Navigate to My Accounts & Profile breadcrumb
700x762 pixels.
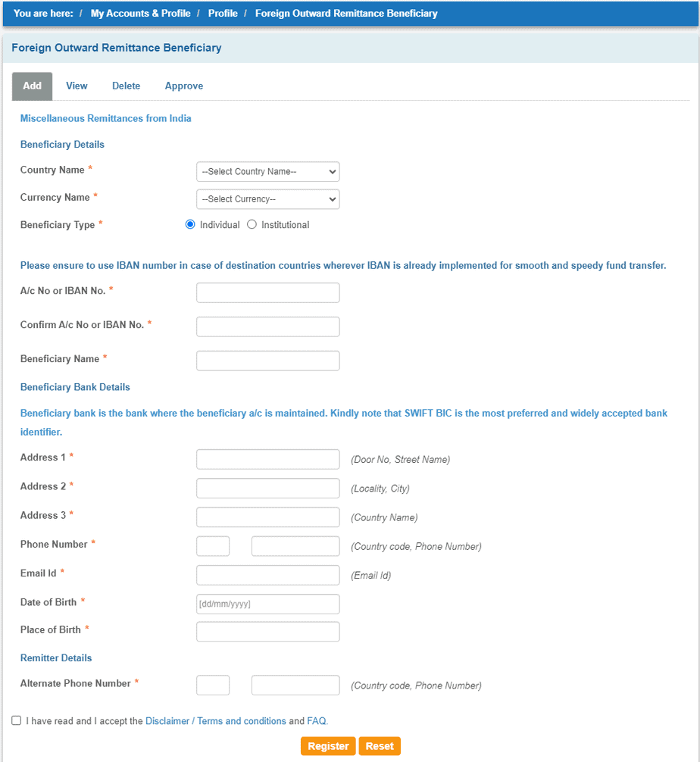pyautogui.click(x=140, y=13)
